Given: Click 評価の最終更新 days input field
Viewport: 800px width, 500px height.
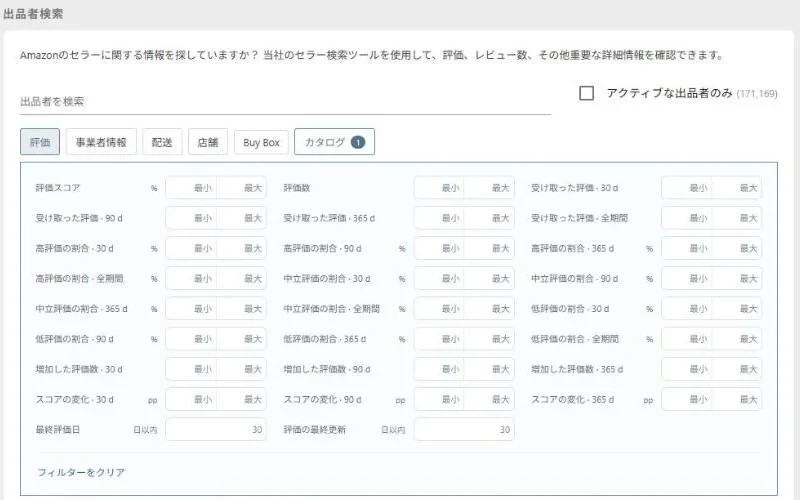Looking at the screenshot, I should [x=464, y=430].
